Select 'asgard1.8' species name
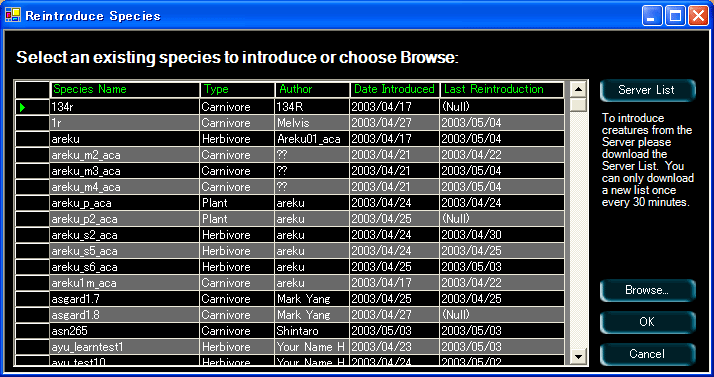Screen dimensions: 714x377 pyautogui.click(x=125, y=315)
